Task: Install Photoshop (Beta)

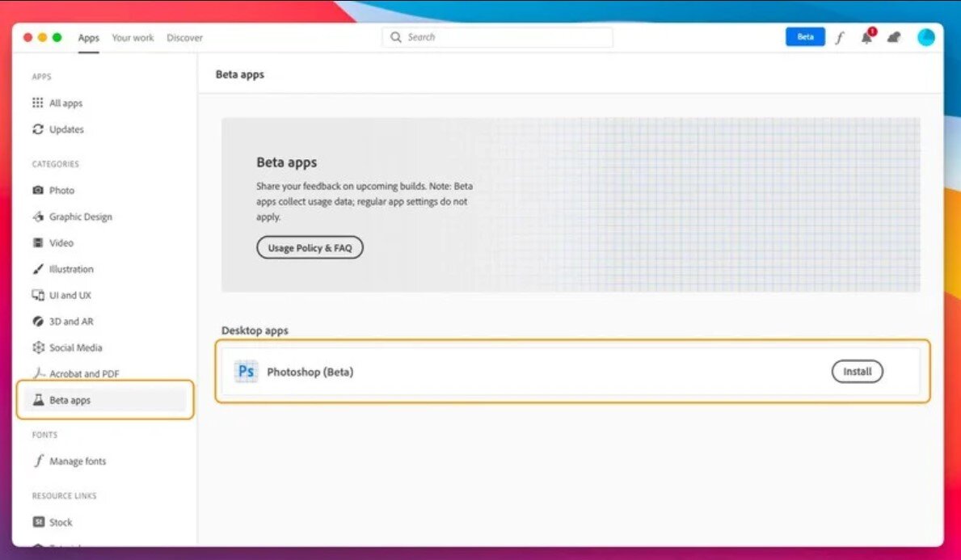Action: [x=857, y=371]
